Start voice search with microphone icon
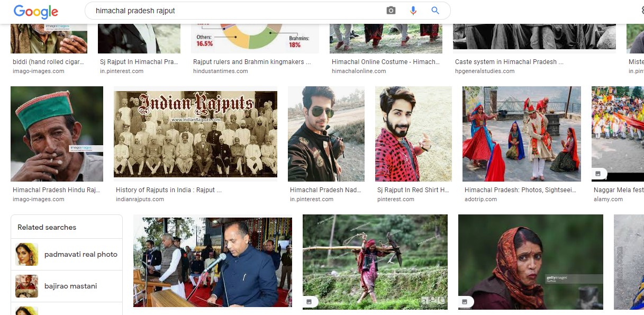644x315 pixels. 413,11
